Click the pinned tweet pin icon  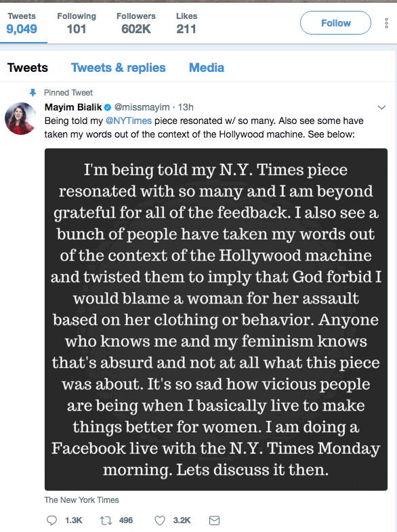click(33, 92)
